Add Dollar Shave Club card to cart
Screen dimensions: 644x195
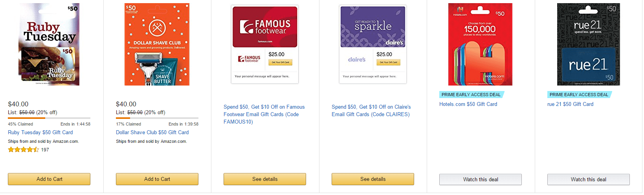(157, 179)
